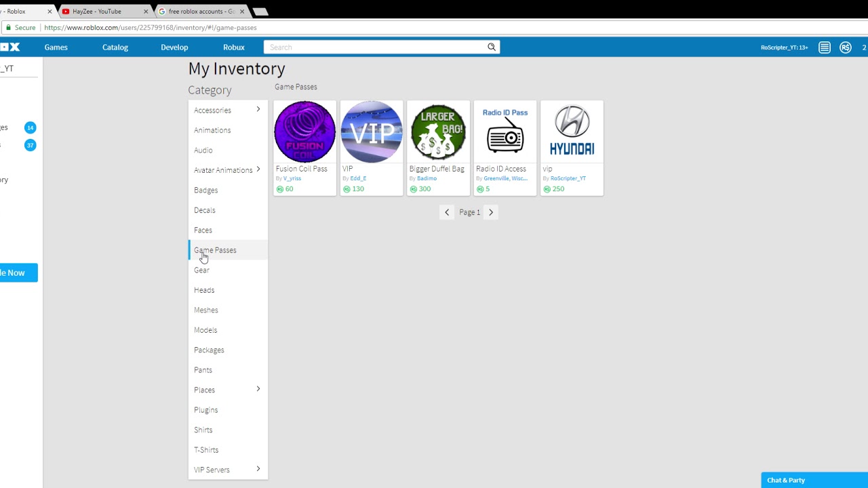
Task: Open a new browser tab
Action: click(x=260, y=12)
